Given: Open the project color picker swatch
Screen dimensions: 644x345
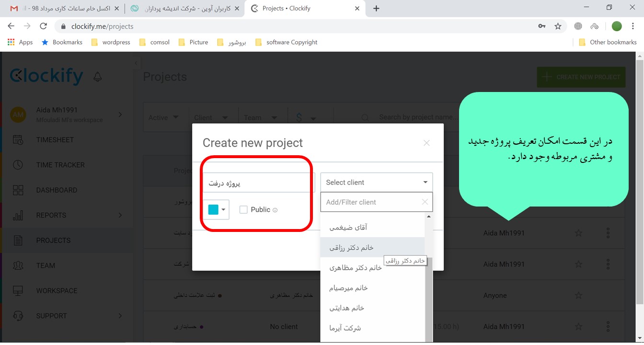Looking at the screenshot, I should coord(217,209).
